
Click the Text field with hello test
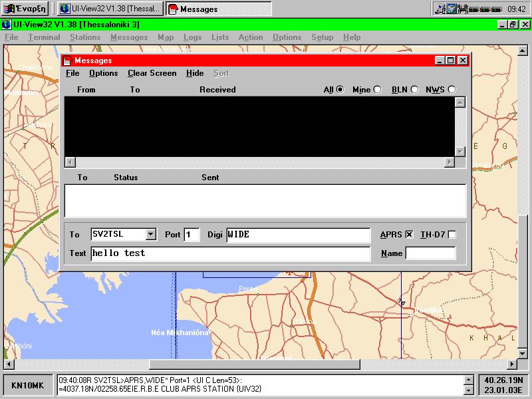[231, 253]
